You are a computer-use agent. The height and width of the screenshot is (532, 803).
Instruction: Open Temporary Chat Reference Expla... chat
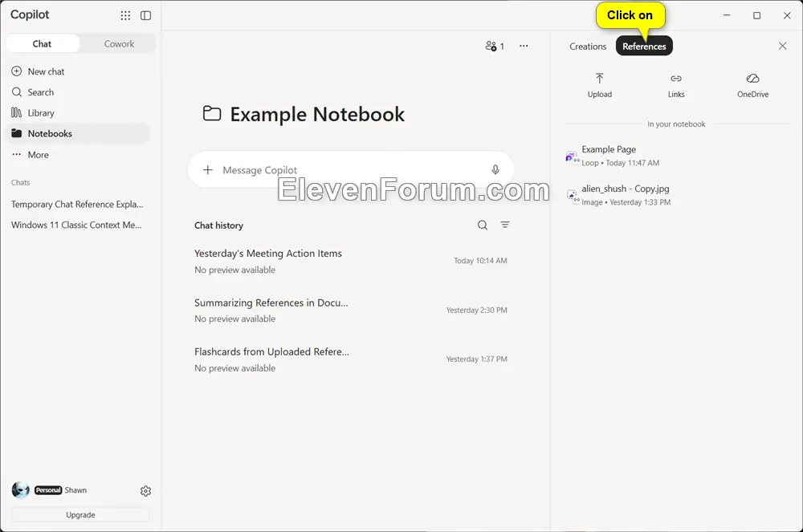click(77, 204)
